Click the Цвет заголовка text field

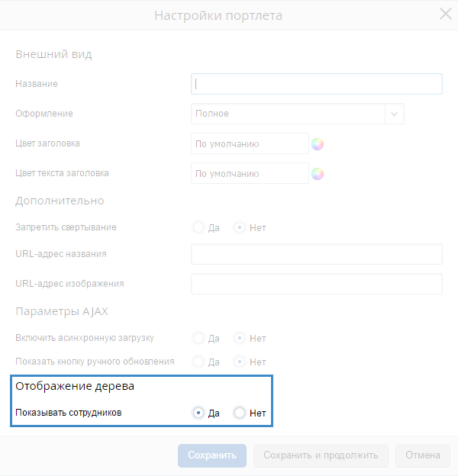point(249,143)
